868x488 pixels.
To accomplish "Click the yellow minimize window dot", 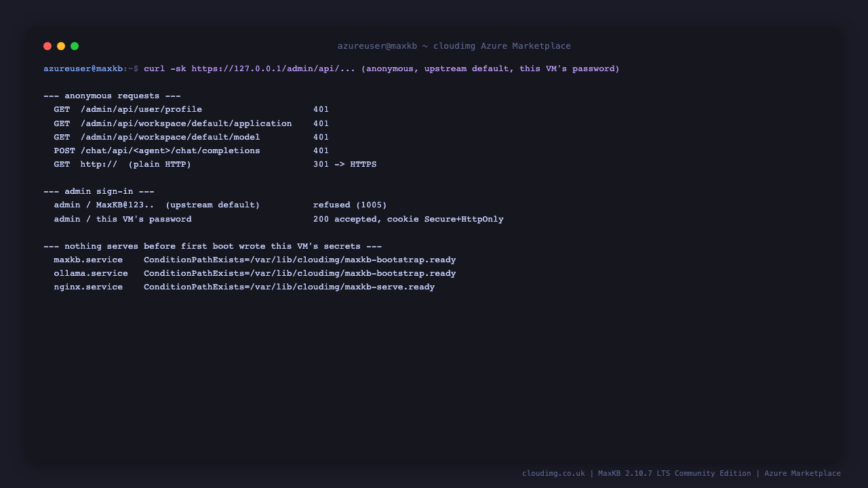I will click(x=61, y=46).
